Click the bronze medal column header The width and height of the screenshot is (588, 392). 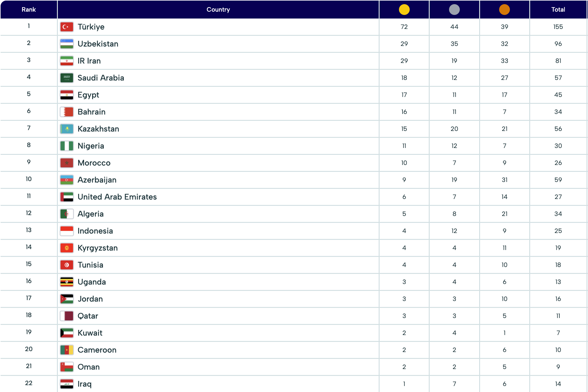pos(504,10)
